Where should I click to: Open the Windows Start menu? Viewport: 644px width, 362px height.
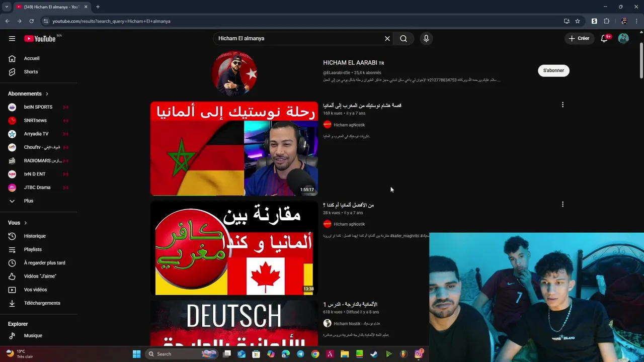click(136, 354)
